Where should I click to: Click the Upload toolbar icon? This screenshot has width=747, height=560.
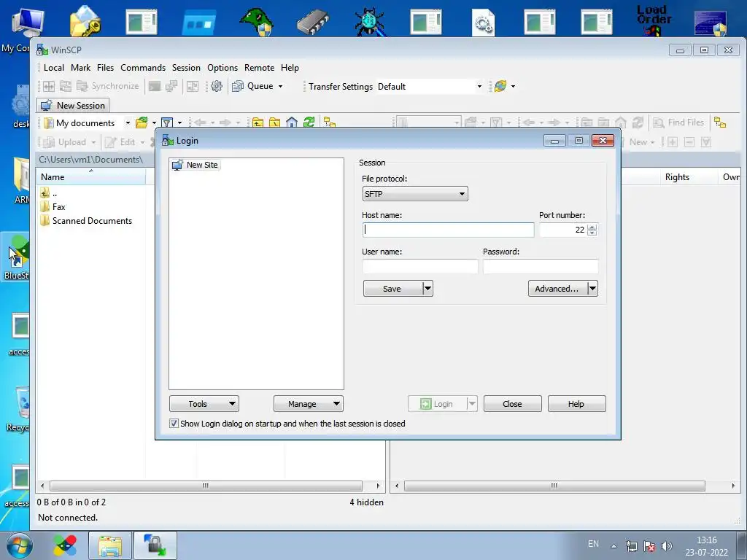(x=49, y=142)
